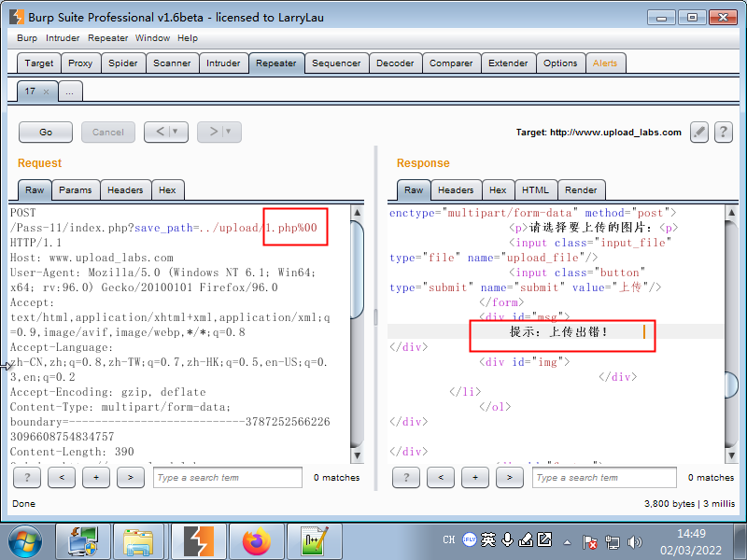Click the volume speaker tray icon
747x560 pixels.
pyautogui.click(x=635, y=541)
